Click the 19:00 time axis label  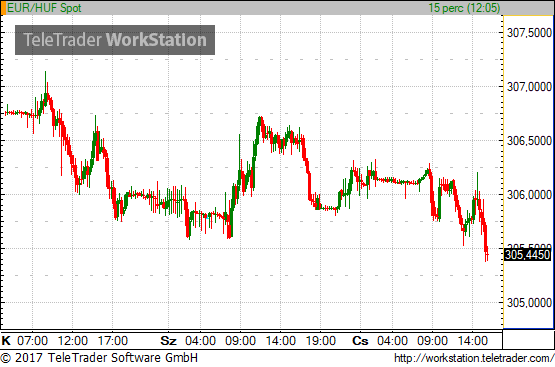(320, 340)
